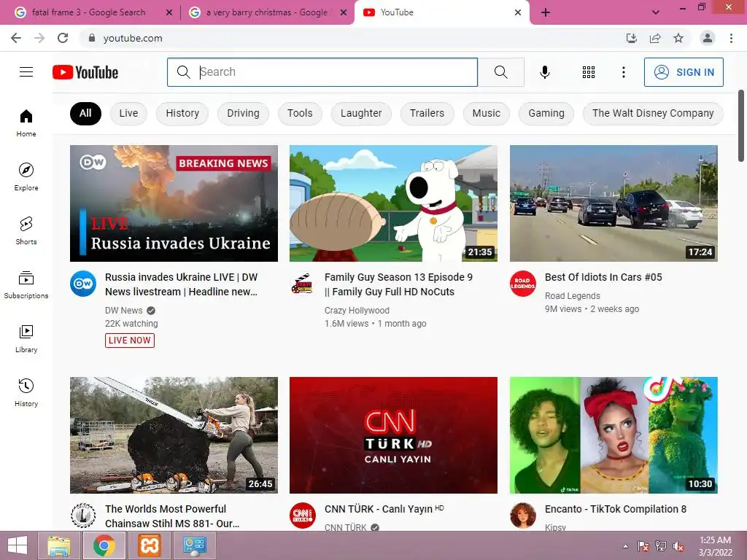This screenshot has width=747, height=560.
Task: Open the YouTube apps grid icon
Action: pos(589,72)
